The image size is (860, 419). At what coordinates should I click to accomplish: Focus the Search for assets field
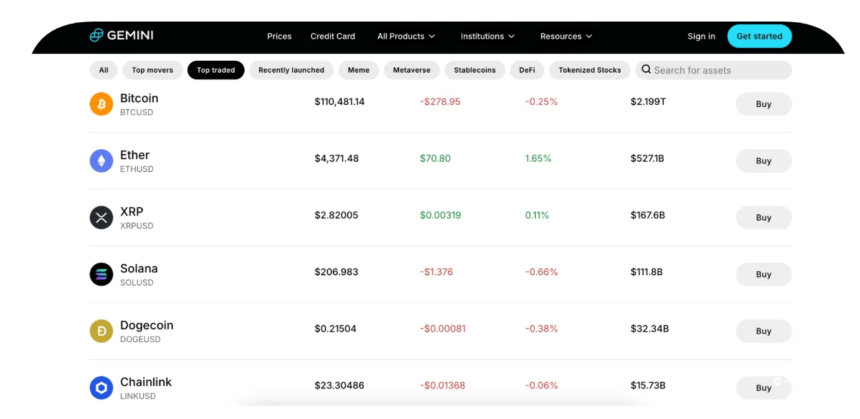720,70
